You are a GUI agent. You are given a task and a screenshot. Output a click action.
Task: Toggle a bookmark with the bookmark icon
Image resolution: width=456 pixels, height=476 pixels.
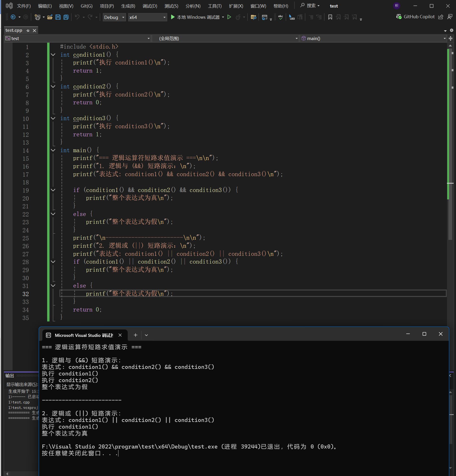tap(330, 17)
